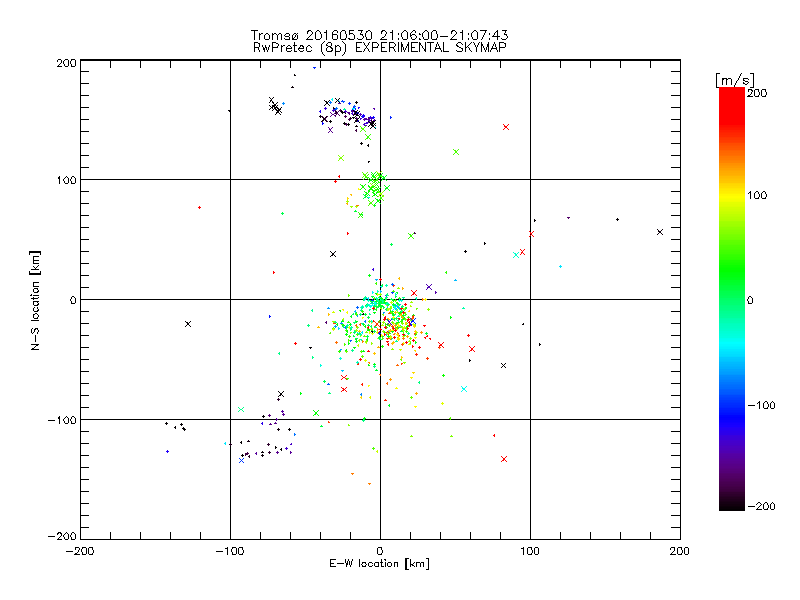Viewport: 800px width, 600px height.
Task: Click the colorbar label '-100'
Action: pos(761,406)
